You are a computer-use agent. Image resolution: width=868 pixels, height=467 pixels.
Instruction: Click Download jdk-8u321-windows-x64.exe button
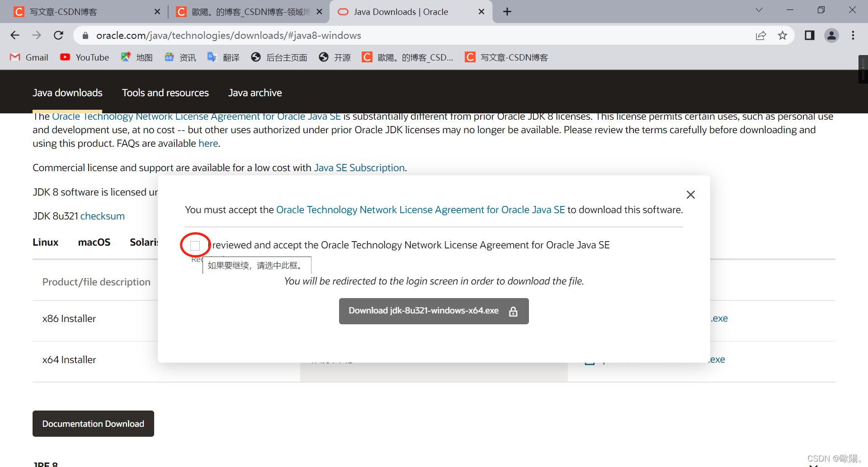click(434, 311)
